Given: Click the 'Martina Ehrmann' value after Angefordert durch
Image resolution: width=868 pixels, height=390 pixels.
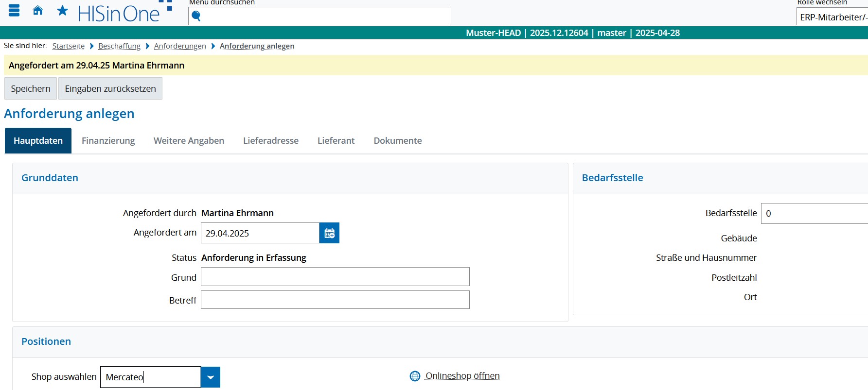Looking at the screenshot, I should pyautogui.click(x=237, y=213).
